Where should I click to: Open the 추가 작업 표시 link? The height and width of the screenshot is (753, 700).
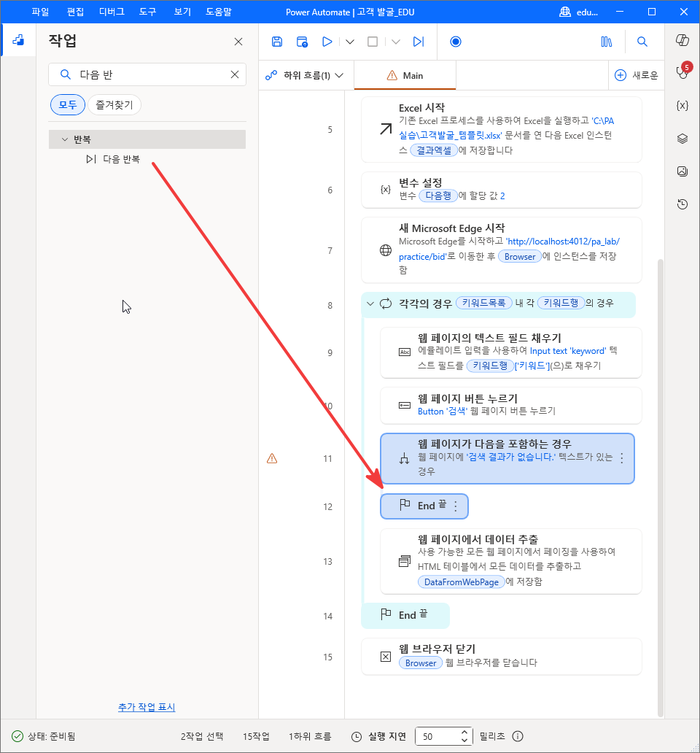coord(147,707)
